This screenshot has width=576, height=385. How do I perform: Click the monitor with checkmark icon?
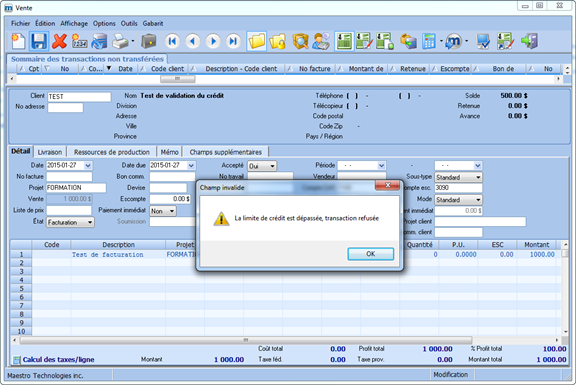point(483,41)
